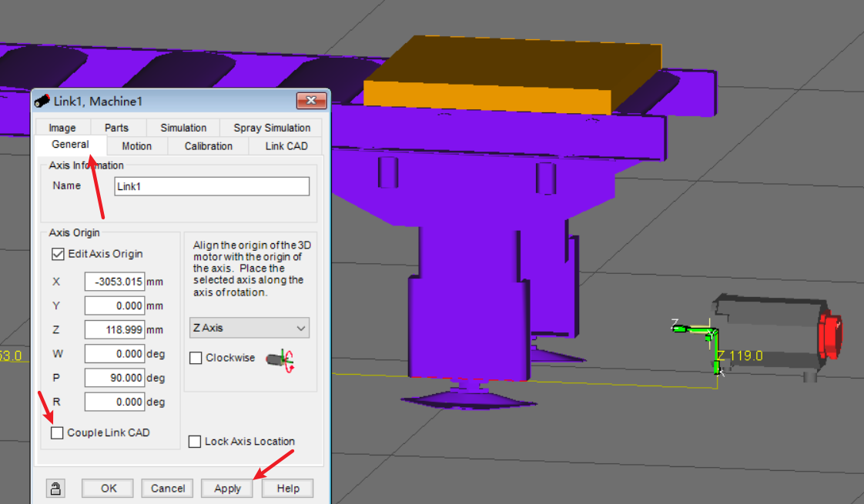Click the clockwise rotation motor icon
864x504 pixels.
pyautogui.click(x=280, y=360)
